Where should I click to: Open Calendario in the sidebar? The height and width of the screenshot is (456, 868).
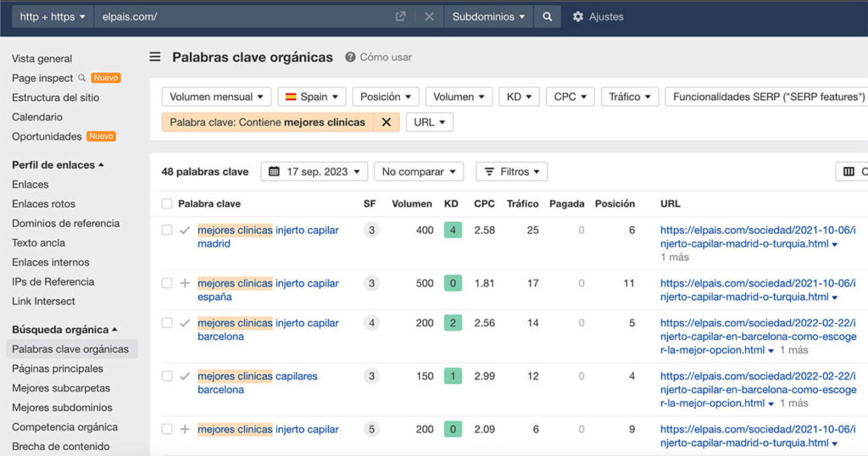coord(37,117)
